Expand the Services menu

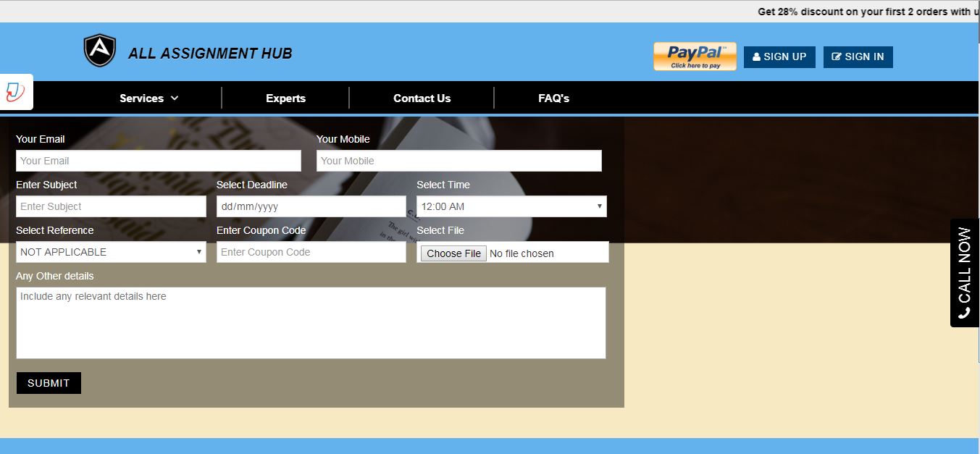148,98
